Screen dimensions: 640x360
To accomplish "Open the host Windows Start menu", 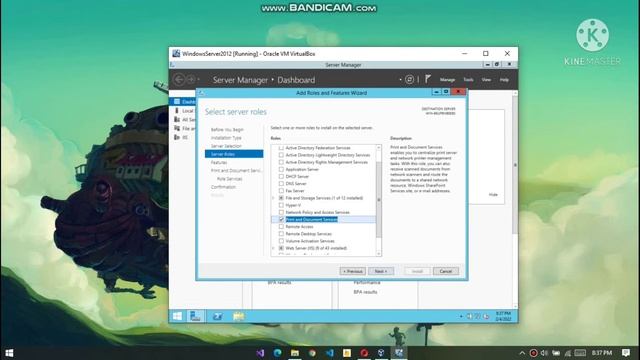I will pos(9,353).
